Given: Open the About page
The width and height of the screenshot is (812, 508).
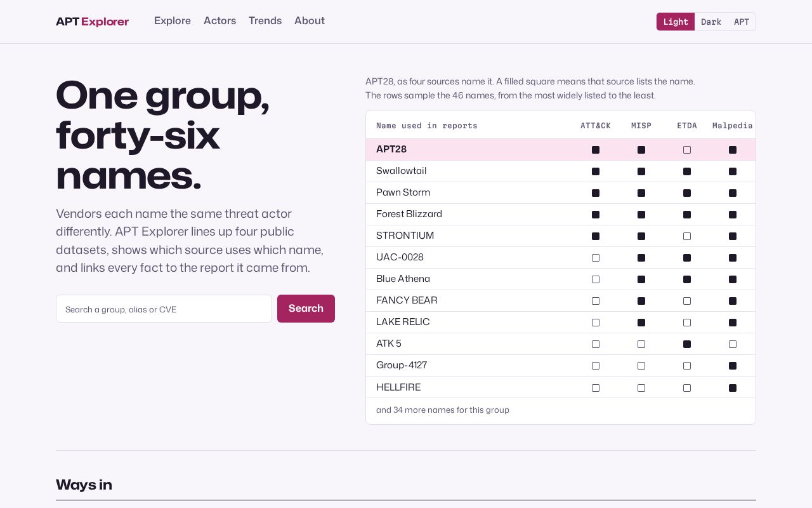Looking at the screenshot, I should click(310, 21).
